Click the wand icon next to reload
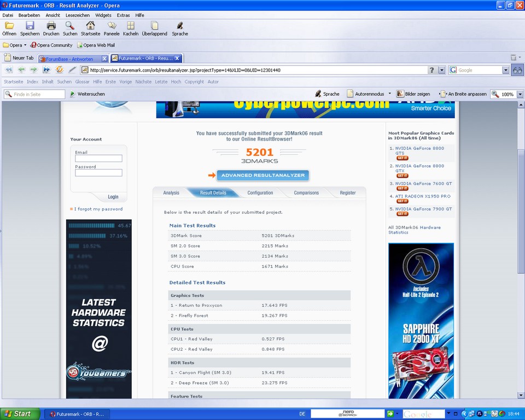The height and width of the screenshot is (420, 525). tap(72, 69)
